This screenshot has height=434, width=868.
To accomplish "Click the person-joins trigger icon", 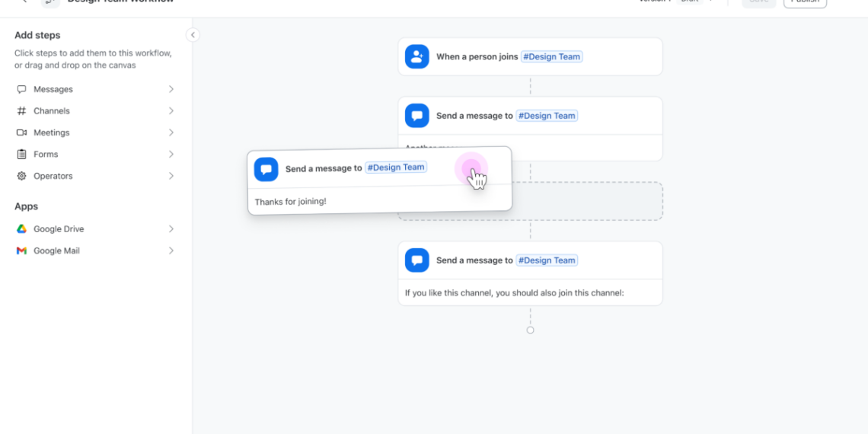I will pos(416,56).
